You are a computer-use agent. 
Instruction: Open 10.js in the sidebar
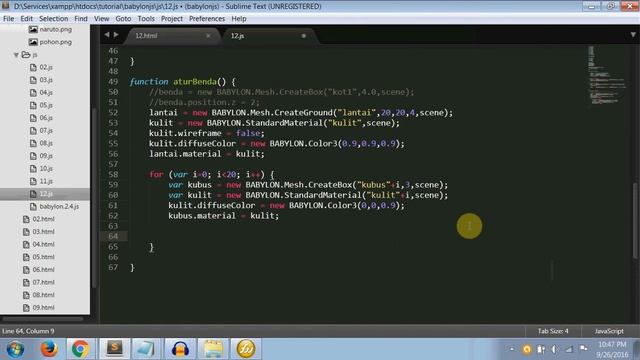(x=46, y=169)
